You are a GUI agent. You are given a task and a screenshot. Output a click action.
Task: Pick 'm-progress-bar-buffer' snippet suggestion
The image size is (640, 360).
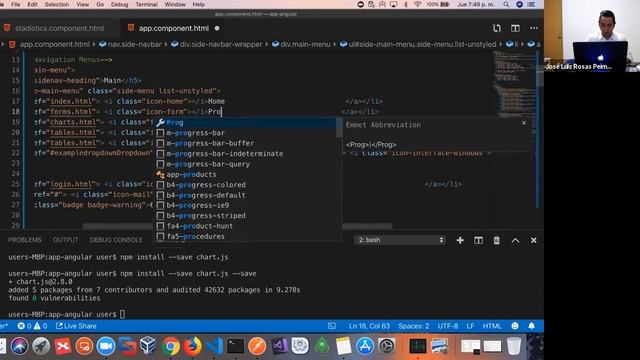coord(245,143)
